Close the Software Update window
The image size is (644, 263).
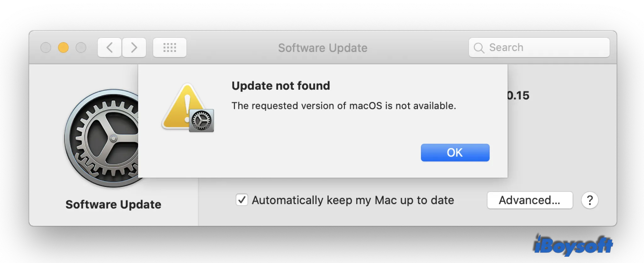[x=46, y=48]
